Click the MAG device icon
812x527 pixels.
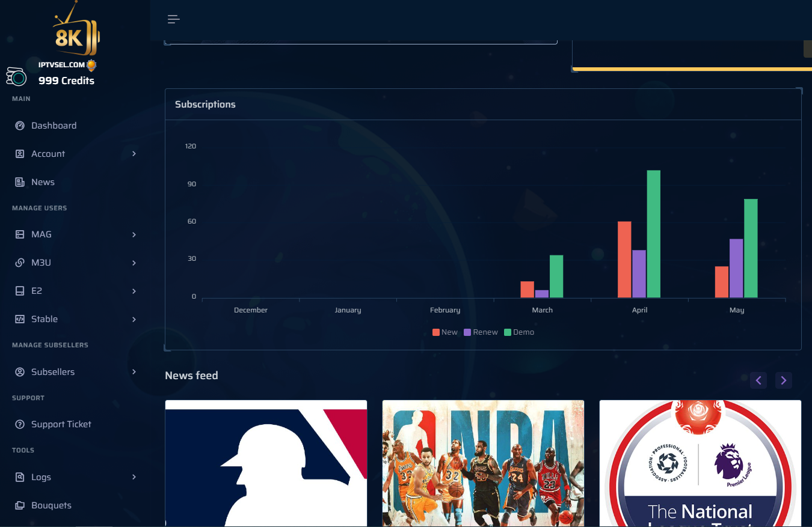click(20, 234)
